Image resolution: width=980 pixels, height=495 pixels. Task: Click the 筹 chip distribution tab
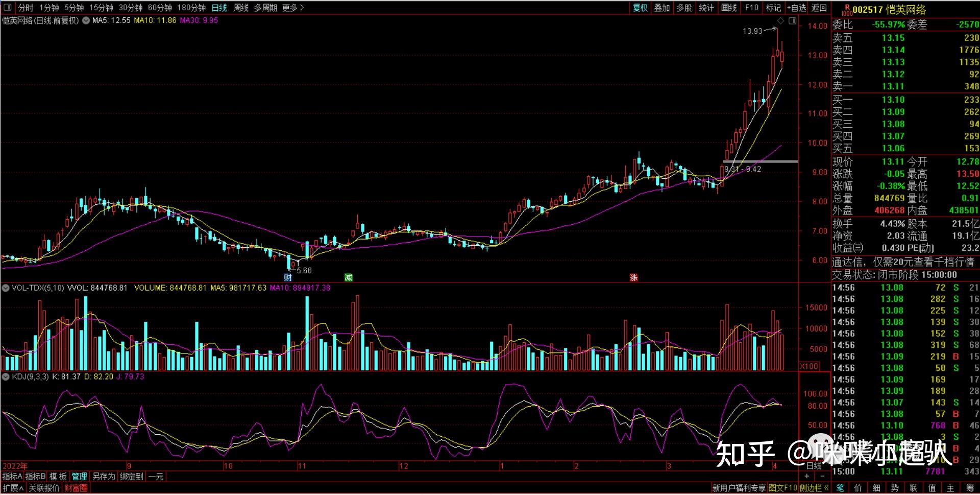(x=969, y=488)
